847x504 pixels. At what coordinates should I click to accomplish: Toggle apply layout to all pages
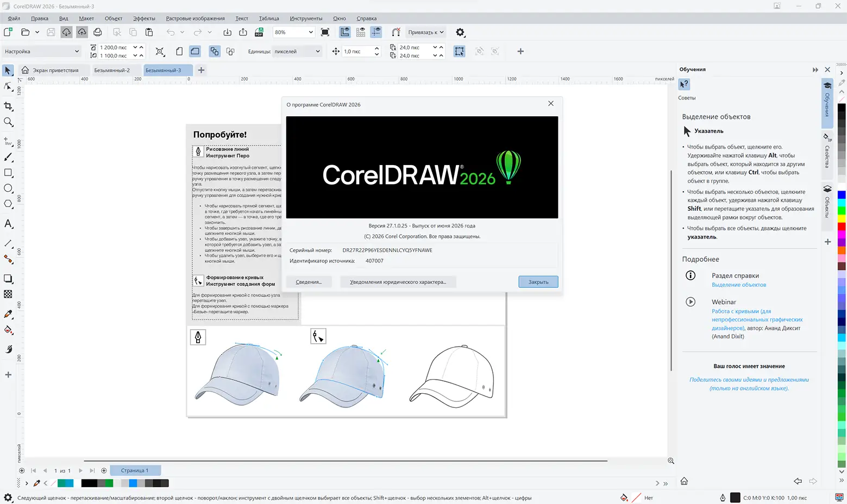(215, 51)
